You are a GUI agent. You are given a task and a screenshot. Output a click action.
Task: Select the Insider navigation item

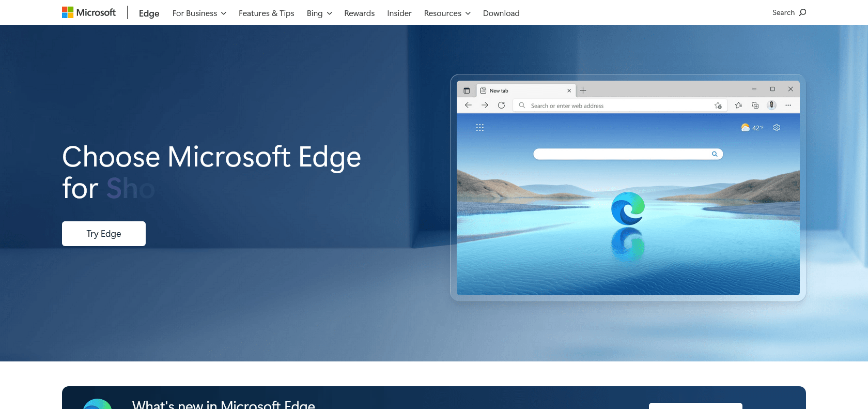click(x=399, y=13)
